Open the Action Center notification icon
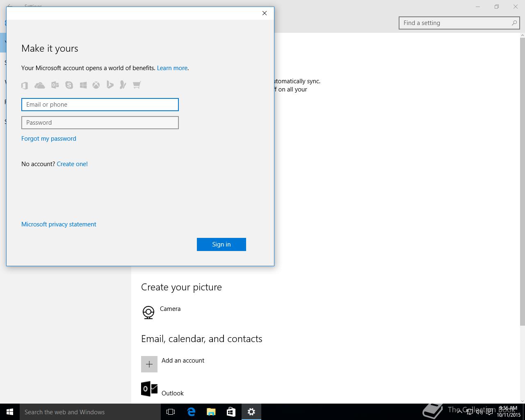 coord(489,412)
